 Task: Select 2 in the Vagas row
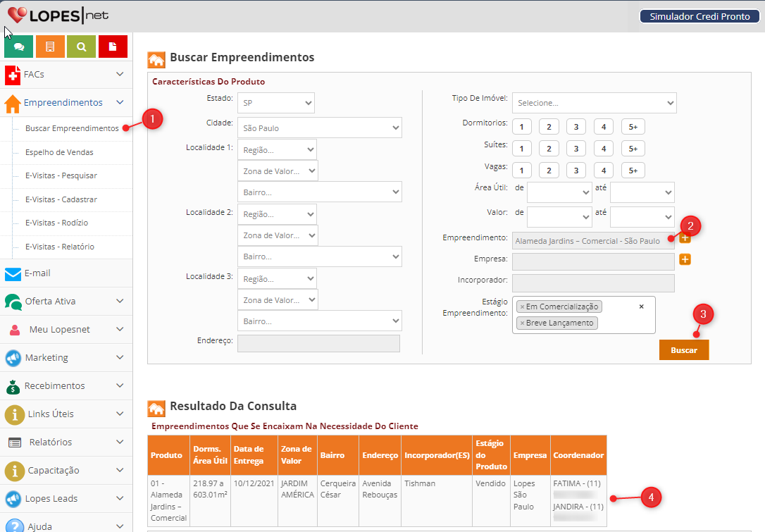click(x=549, y=171)
